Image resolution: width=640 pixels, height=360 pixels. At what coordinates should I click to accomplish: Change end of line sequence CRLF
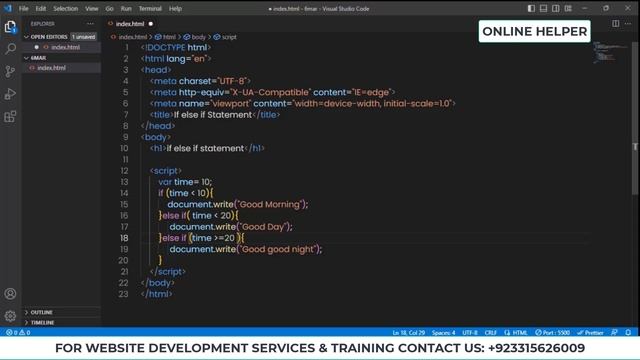pyautogui.click(x=491, y=333)
